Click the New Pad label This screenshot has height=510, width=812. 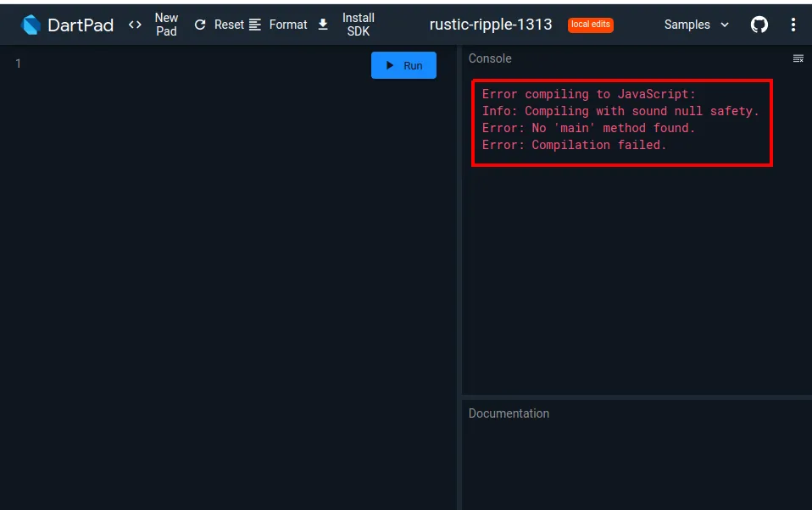[x=166, y=25]
